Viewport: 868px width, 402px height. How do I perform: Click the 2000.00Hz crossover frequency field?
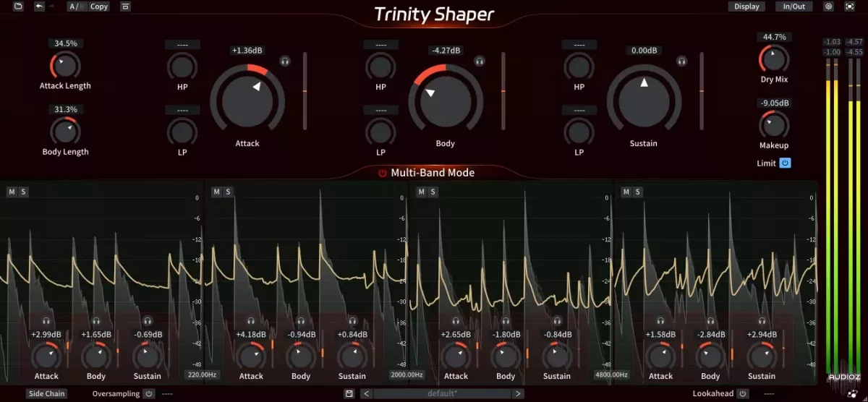407,375
